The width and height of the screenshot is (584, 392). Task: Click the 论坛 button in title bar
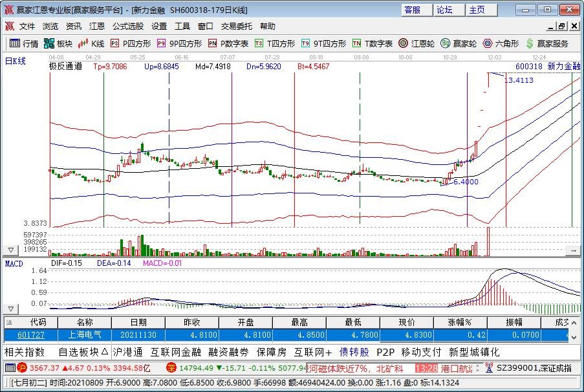point(449,10)
